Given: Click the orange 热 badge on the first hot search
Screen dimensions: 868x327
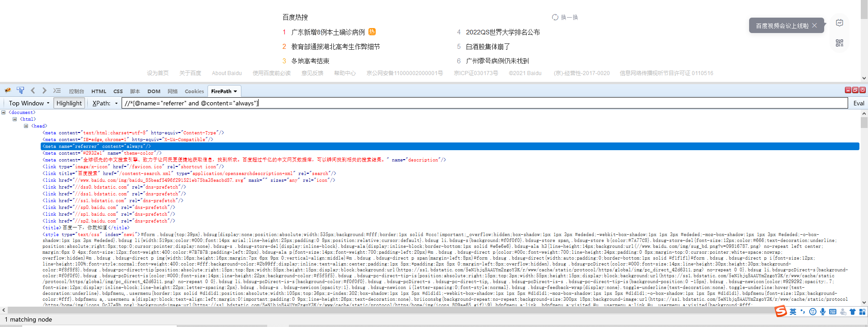Looking at the screenshot, I should pyautogui.click(x=372, y=32).
